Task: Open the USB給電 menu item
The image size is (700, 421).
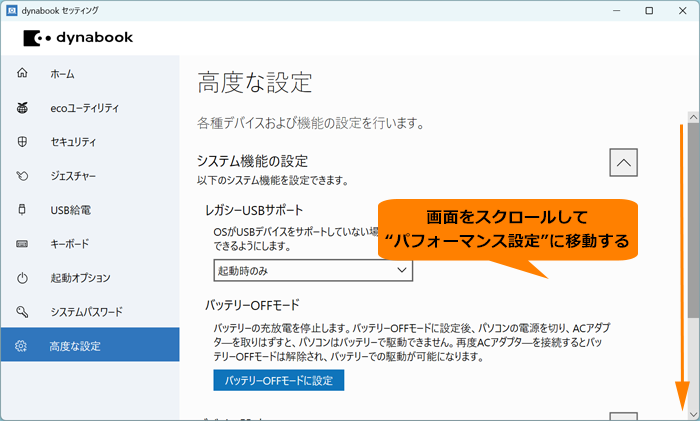Action: (90, 209)
